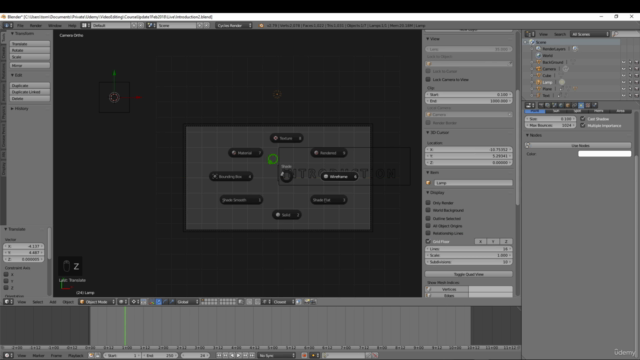Collapse the Display panel
Image resolution: width=640 pixels, height=360 pixels.
coord(435,193)
